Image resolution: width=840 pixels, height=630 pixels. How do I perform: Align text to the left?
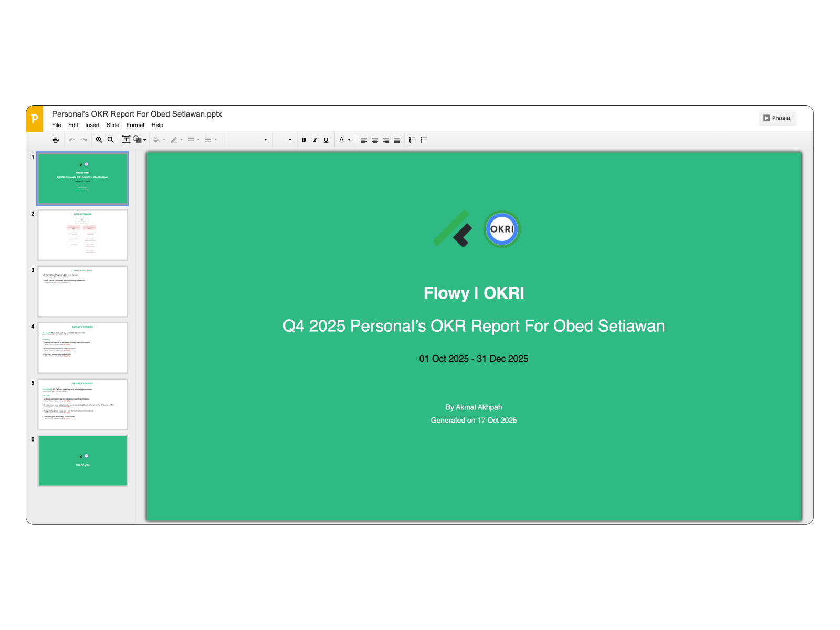(364, 140)
